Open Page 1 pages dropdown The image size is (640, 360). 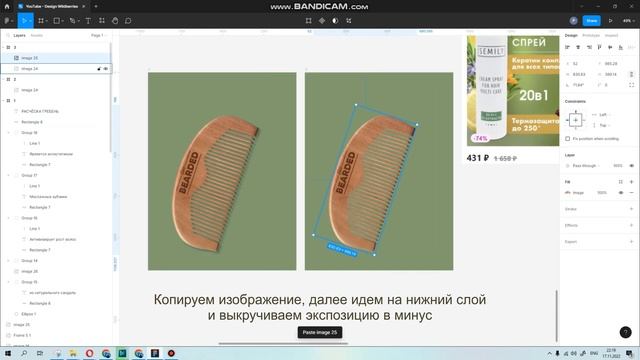99,36
